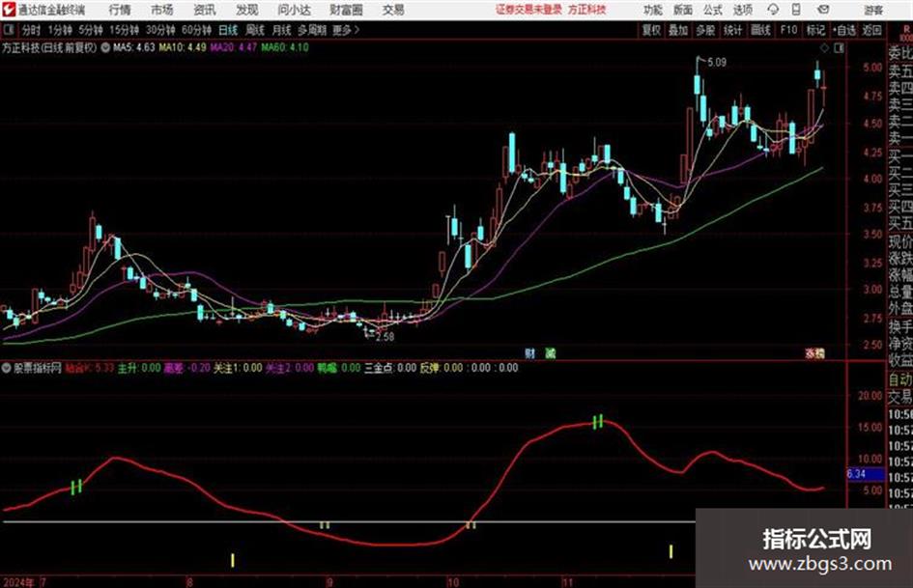913x588 pixels.
Task: Open the 问小达 menu
Action: coord(294,10)
